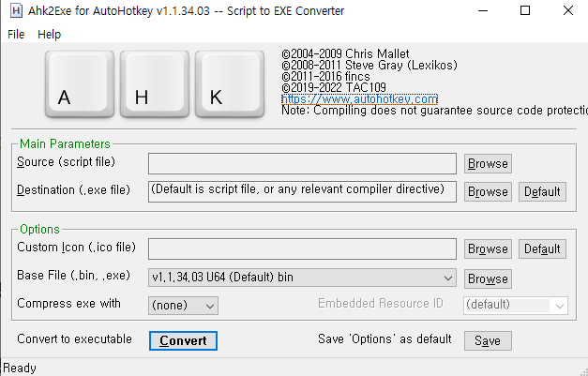Browse for a custom .ico file
This screenshot has width=588, height=376.
(x=488, y=249)
